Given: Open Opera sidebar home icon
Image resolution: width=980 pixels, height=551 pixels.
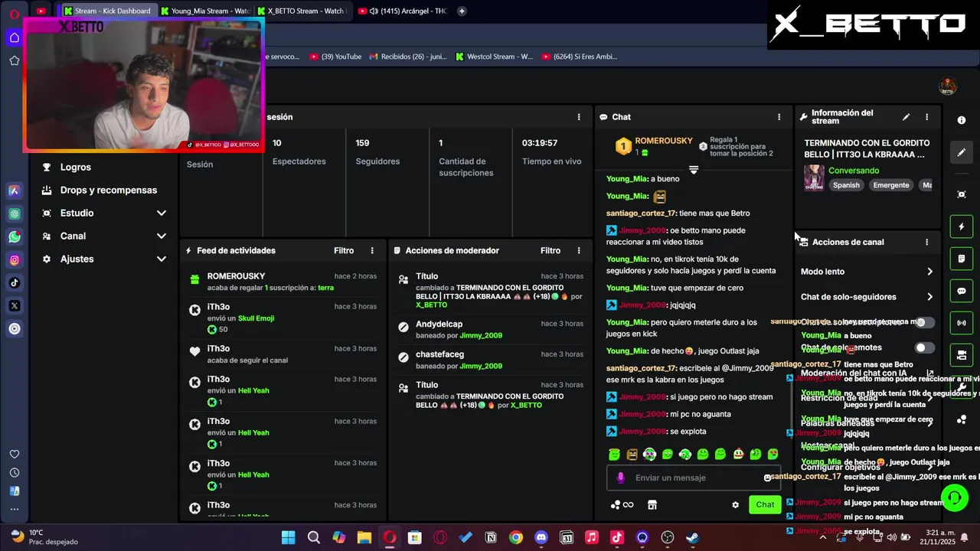Looking at the screenshot, I should [x=15, y=37].
